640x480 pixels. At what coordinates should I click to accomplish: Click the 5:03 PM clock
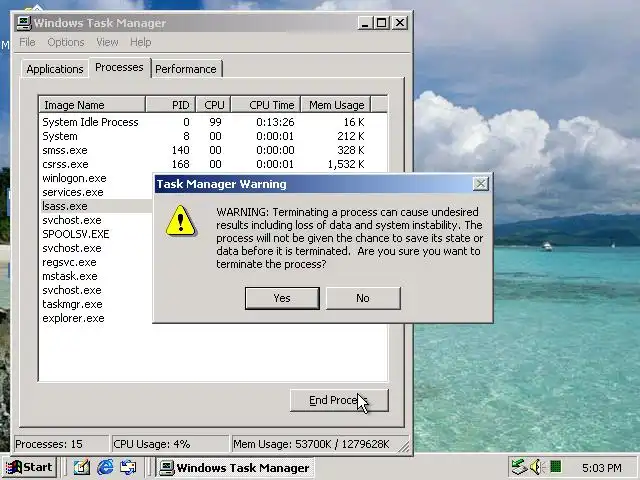tap(602, 467)
